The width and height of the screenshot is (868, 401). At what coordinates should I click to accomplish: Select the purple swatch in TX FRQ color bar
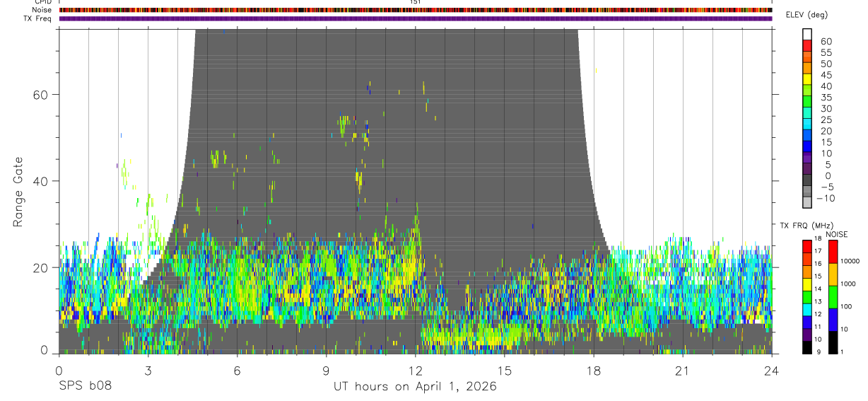807,335
